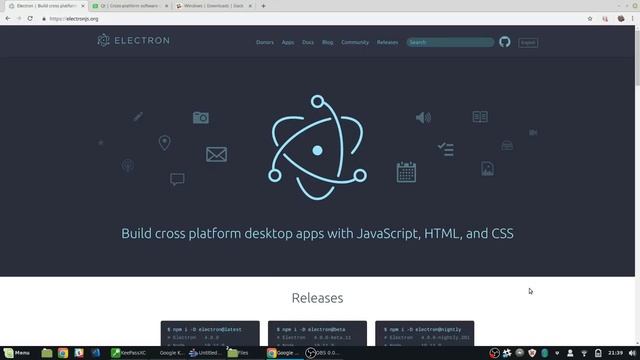Click the video camera icon in banner

533,132
